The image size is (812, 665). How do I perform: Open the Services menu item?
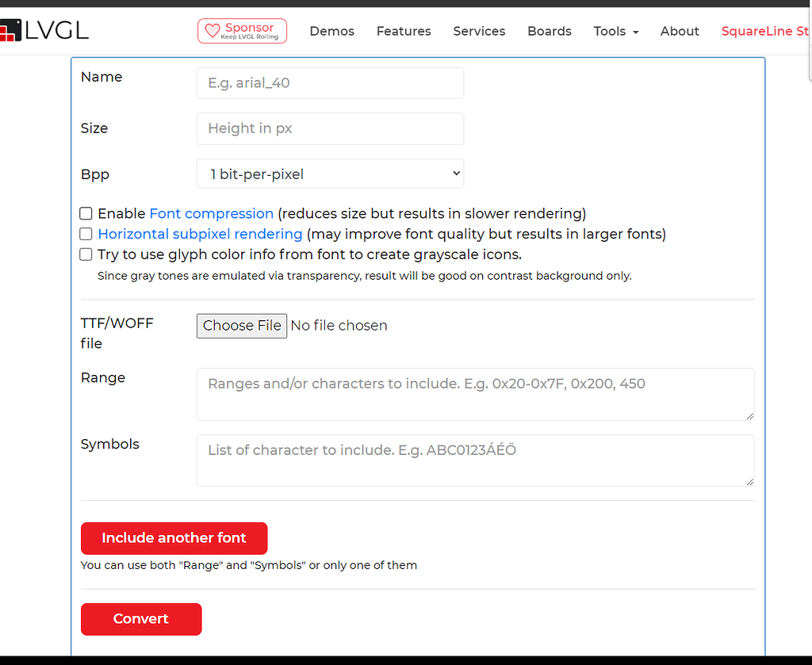tap(479, 31)
